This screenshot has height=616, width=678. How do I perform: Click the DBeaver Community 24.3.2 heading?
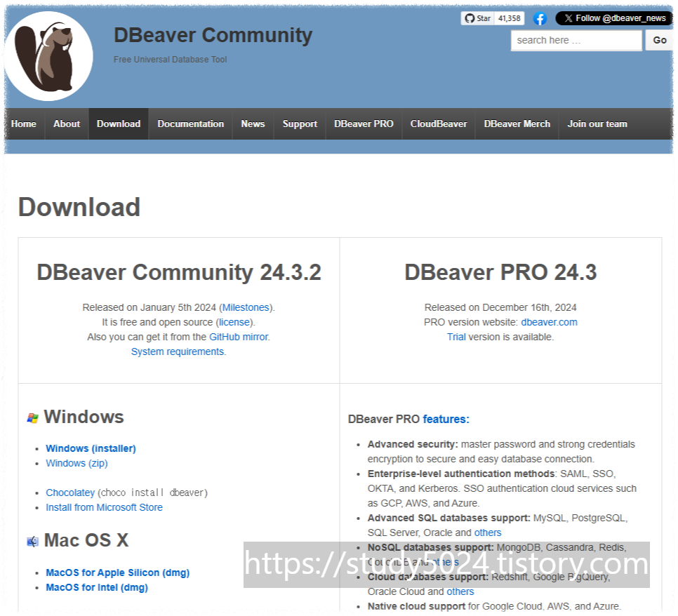tap(178, 272)
